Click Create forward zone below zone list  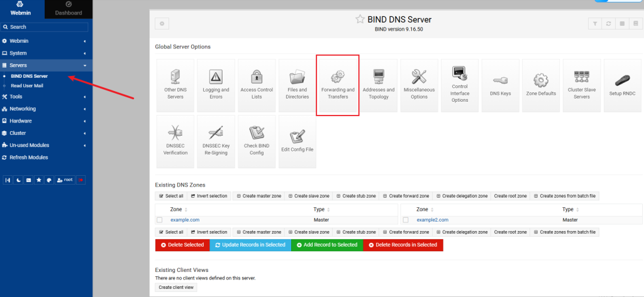pyautogui.click(x=406, y=232)
